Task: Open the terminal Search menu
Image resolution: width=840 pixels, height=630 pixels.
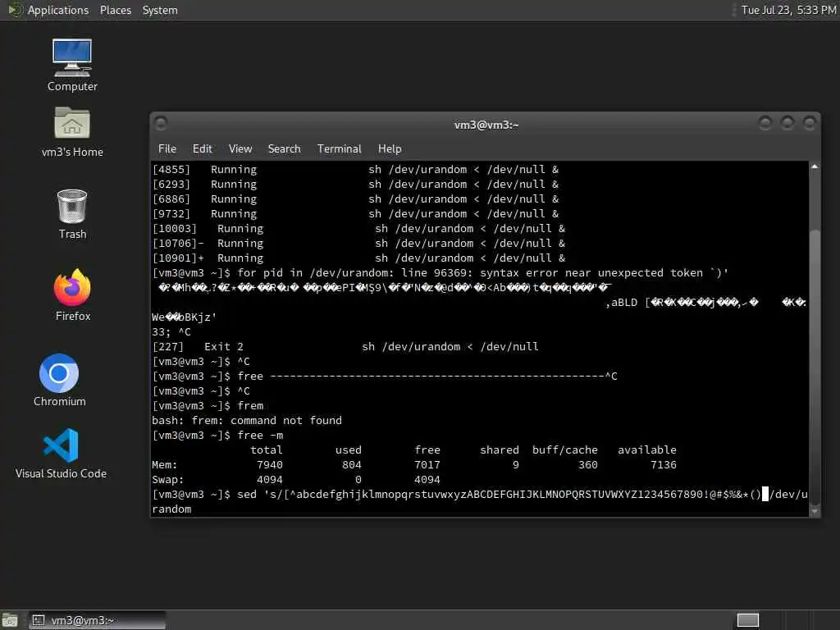Action: click(285, 149)
